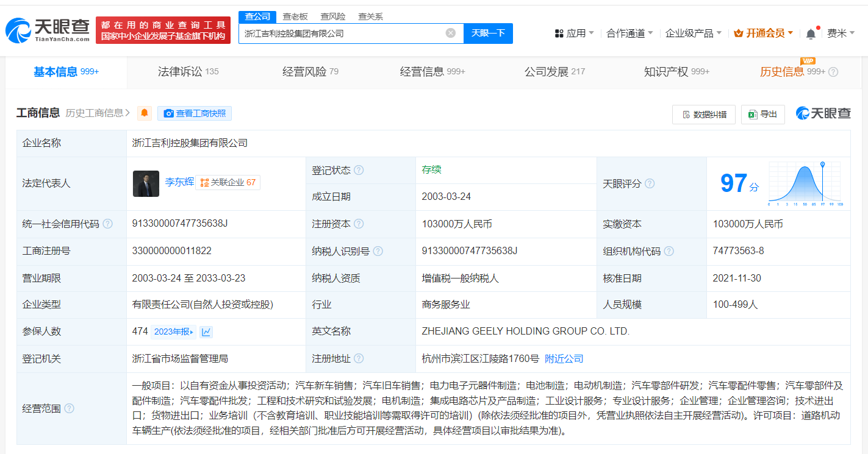Click the TianYanCha logo in header
Image resolution: width=868 pixels, height=454 pixels.
(48, 30)
